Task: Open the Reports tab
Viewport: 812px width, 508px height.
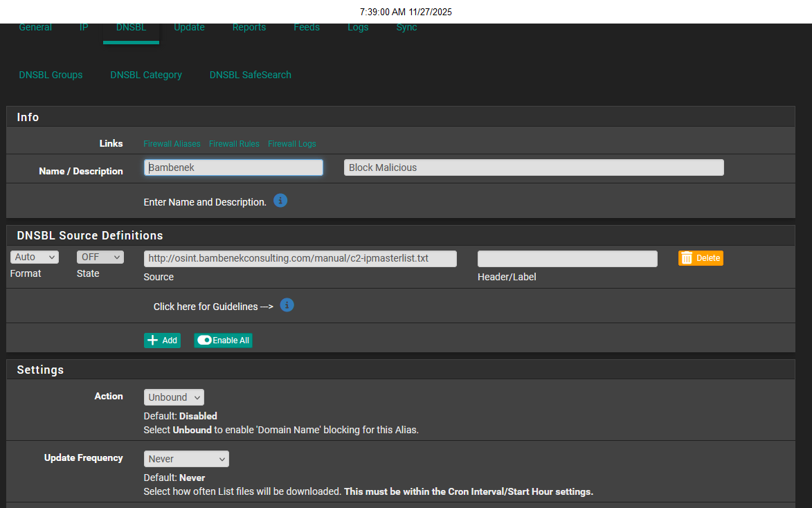Action: coord(249,28)
